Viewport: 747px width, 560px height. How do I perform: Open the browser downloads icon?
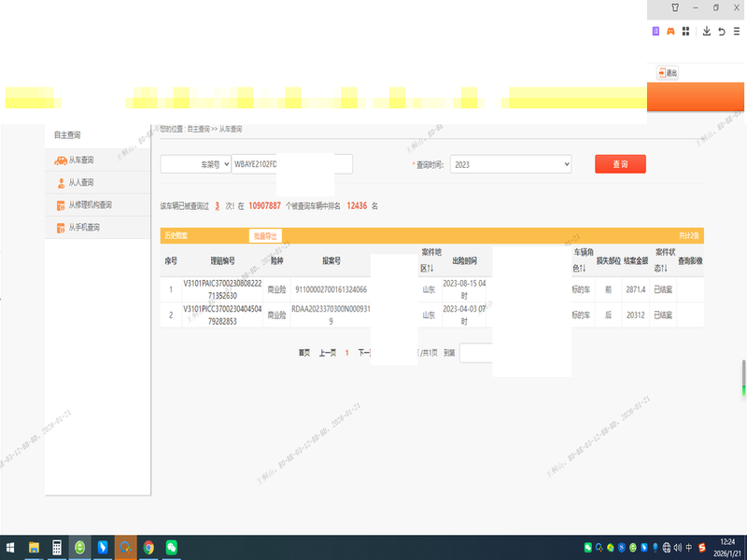(x=706, y=31)
